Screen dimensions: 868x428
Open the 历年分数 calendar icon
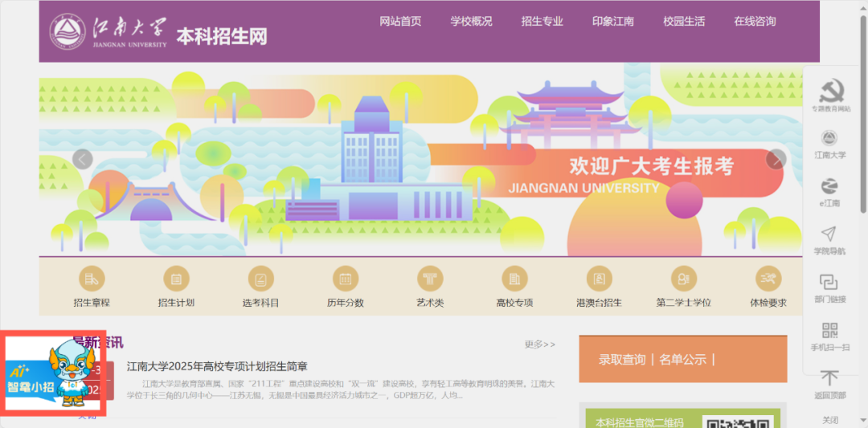click(x=346, y=279)
